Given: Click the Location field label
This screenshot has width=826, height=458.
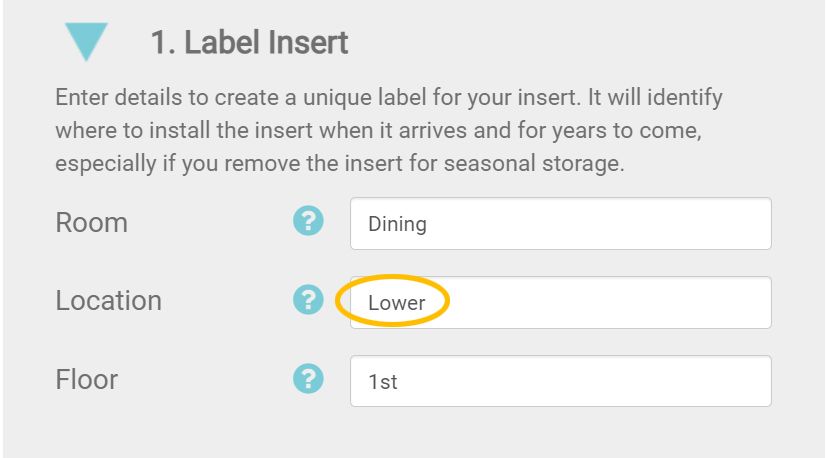Looking at the screenshot, I should (108, 301).
